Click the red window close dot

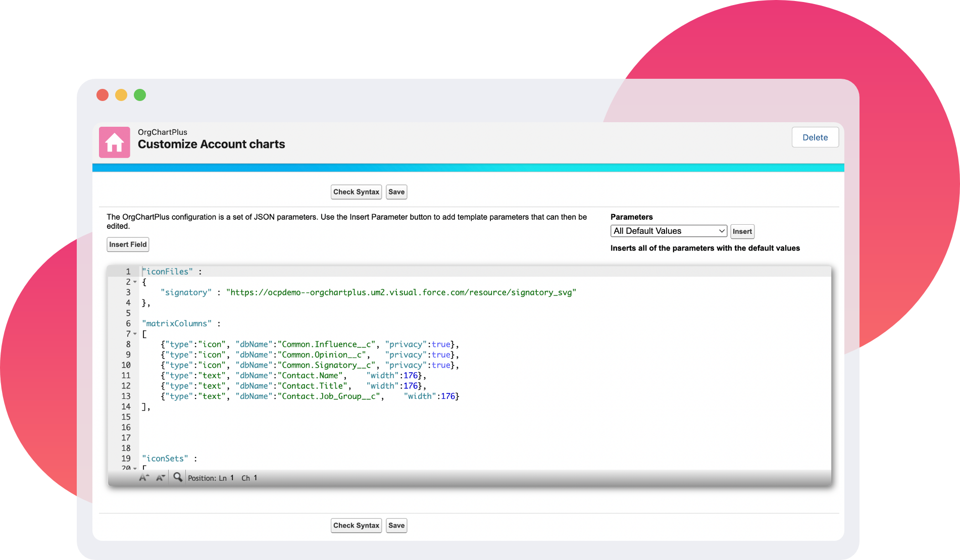coord(103,95)
